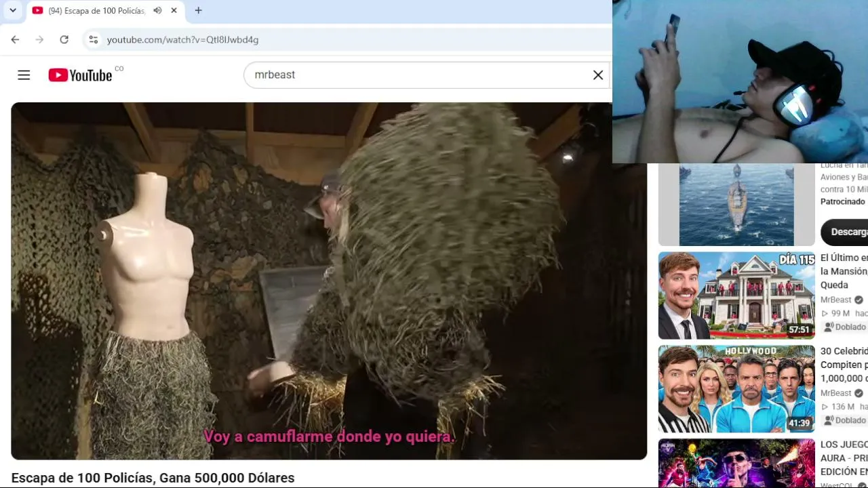Go to YouTube home via the logo

coord(81,75)
